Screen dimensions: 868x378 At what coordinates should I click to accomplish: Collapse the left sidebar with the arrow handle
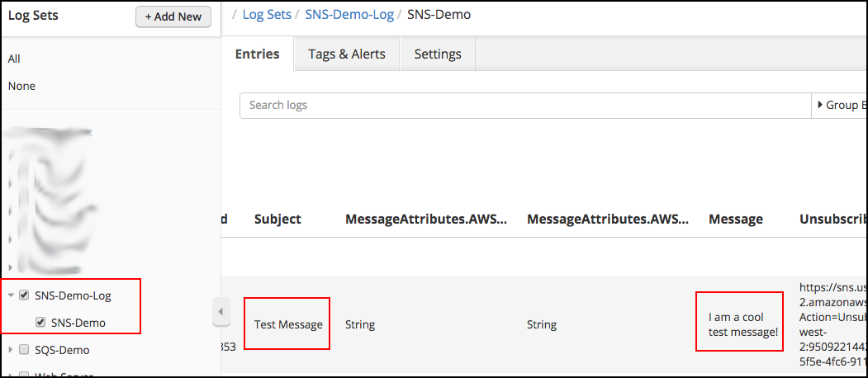(221, 312)
